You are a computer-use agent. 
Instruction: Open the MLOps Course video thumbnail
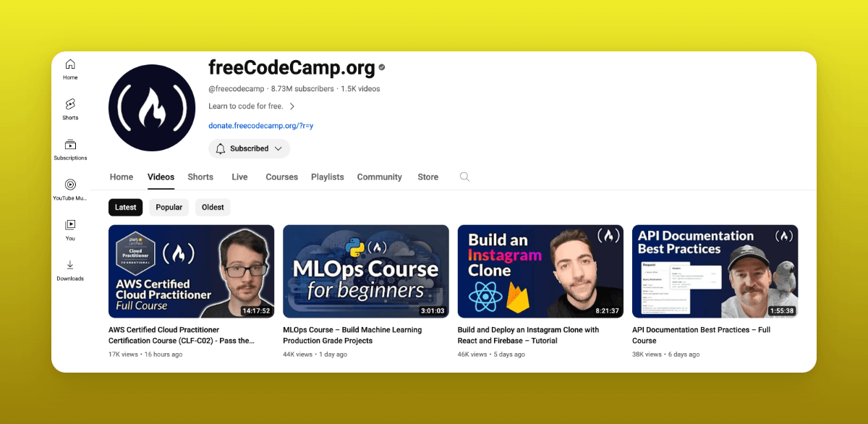pyautogui.click(x=366, y=271)
